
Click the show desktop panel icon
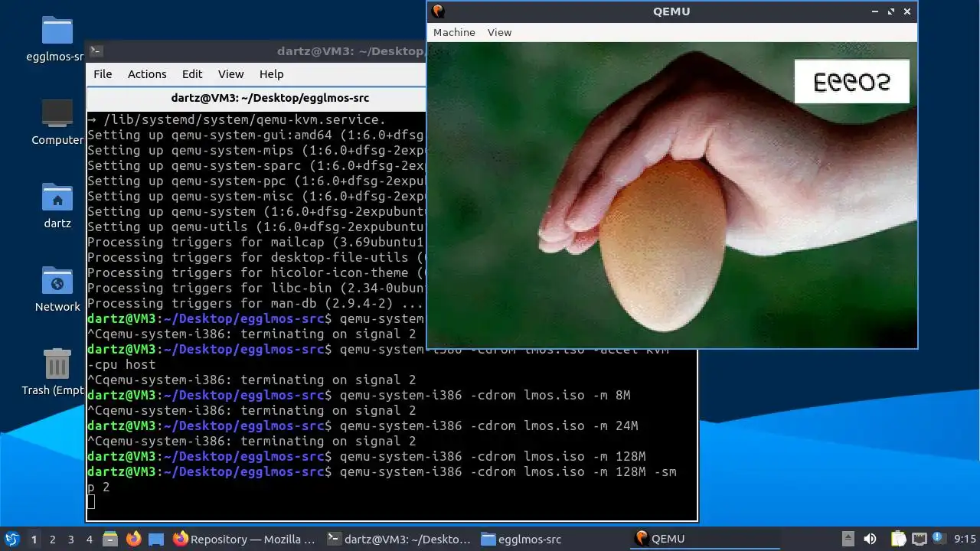pyautogui.click(x=156, y=540)
